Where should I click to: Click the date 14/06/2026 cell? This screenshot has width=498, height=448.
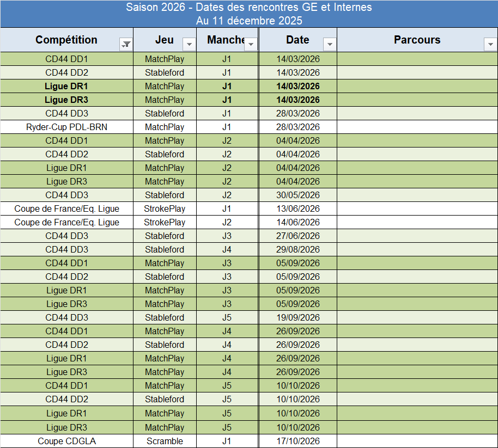[x=297, y=222]
